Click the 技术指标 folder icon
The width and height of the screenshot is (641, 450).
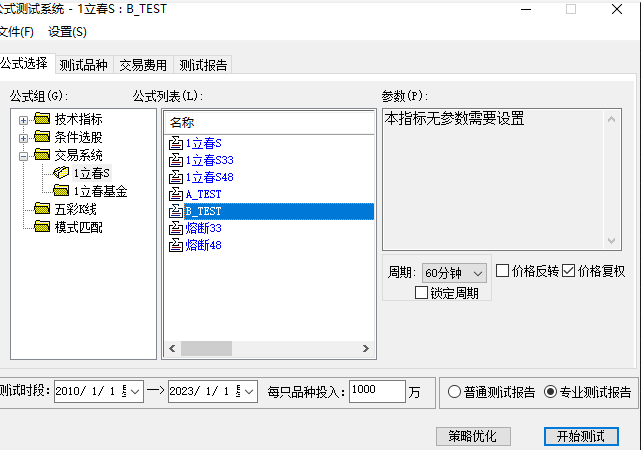42,119
